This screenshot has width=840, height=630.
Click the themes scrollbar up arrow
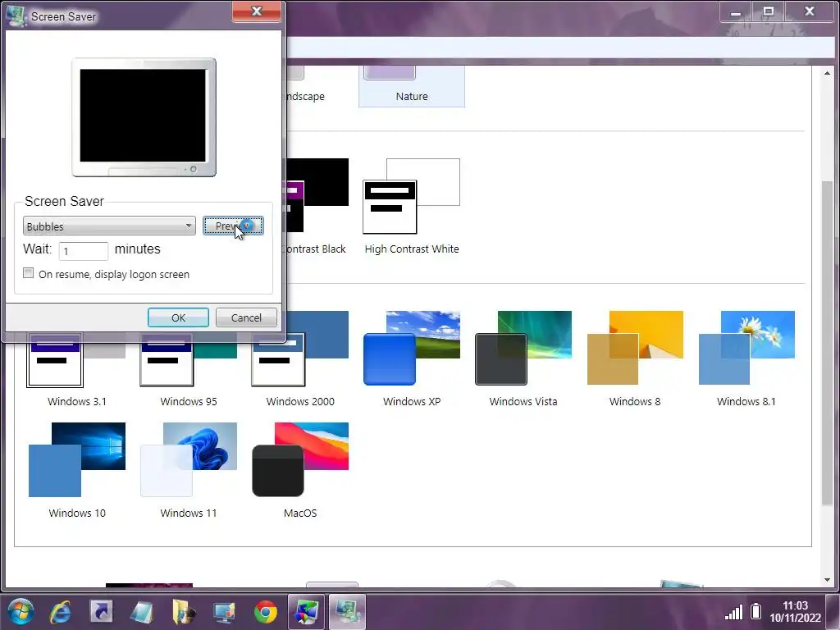tap(827, 73)
